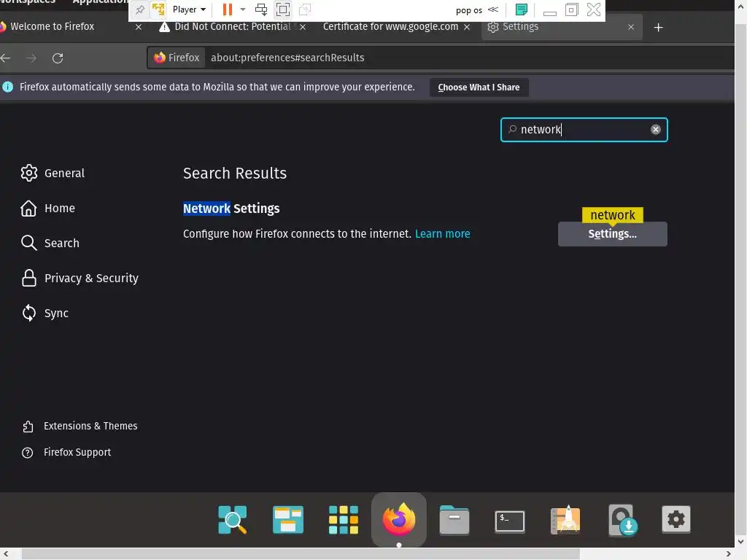Click the scroll down arrow on the right
This screenshot has width=747, height=560.
[741, 542]
